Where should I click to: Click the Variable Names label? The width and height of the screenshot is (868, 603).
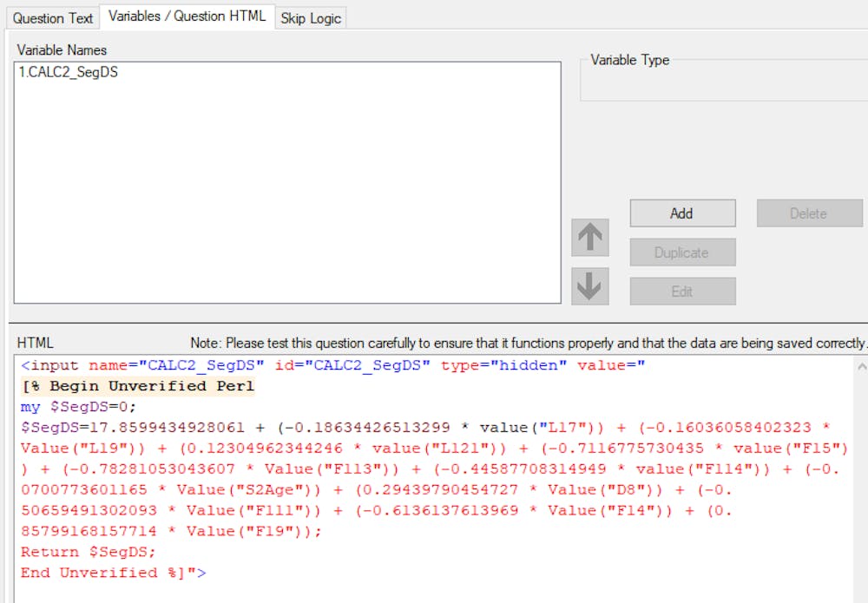(62, 49)
